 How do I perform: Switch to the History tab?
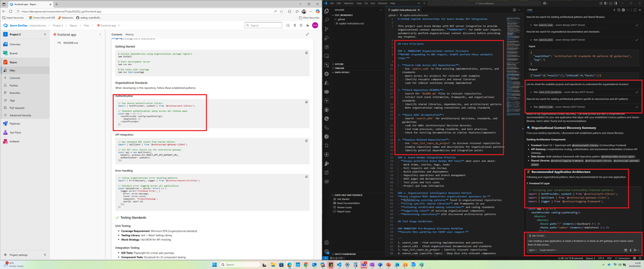point(130,35)
